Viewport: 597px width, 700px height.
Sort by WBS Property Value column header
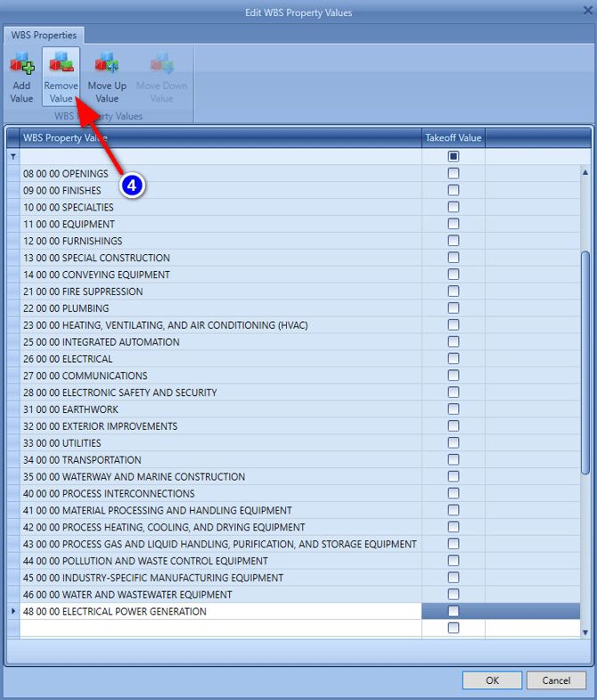221,138
